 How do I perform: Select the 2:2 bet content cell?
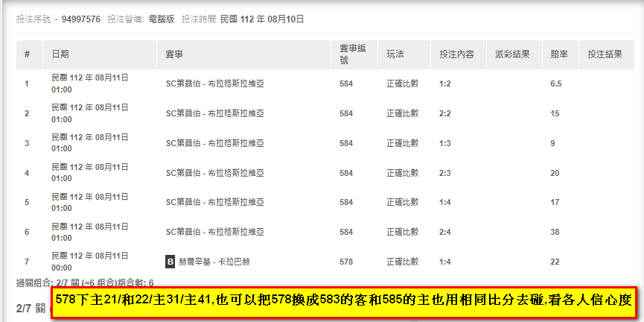pyautogui.click(x=444, y=113)
